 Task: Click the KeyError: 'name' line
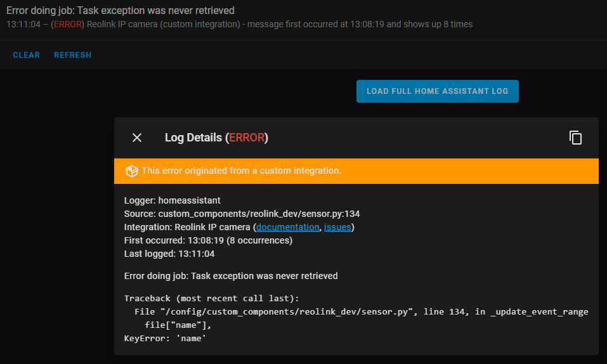pyautogui.click(x=166, y=339)
